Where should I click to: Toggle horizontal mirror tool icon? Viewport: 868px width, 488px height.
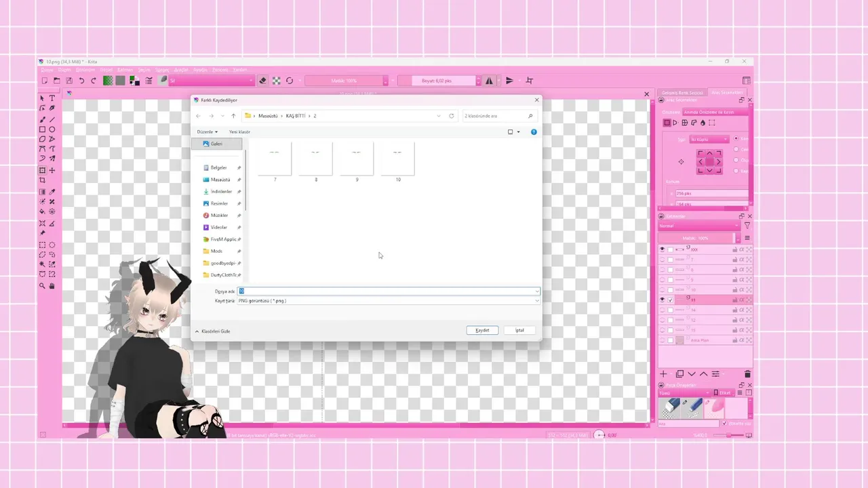489,81
